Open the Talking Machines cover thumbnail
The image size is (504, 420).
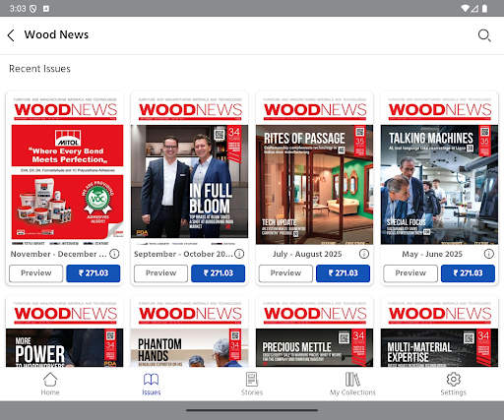point(439,169)
